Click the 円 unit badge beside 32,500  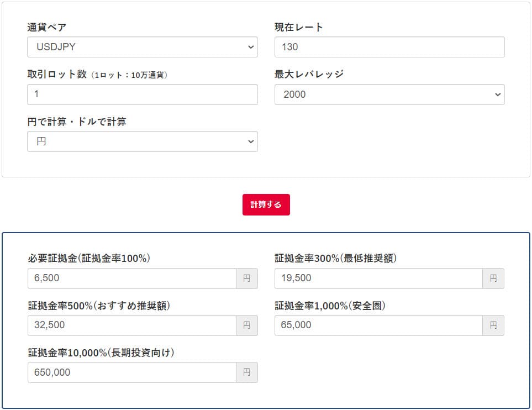[247, 325]
